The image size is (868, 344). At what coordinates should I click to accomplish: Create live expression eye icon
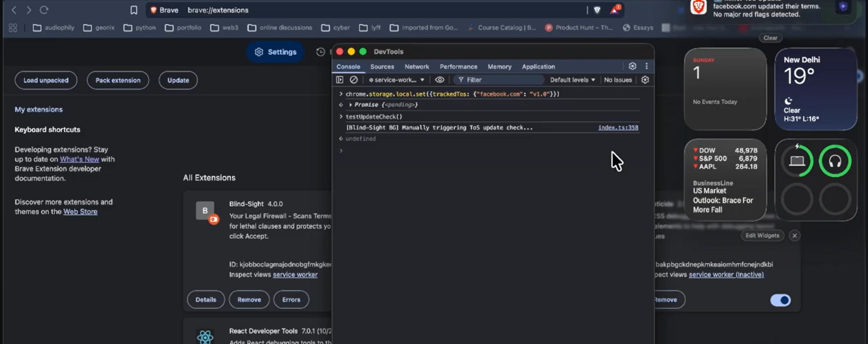pyautogui.click(x=439, y=80)
